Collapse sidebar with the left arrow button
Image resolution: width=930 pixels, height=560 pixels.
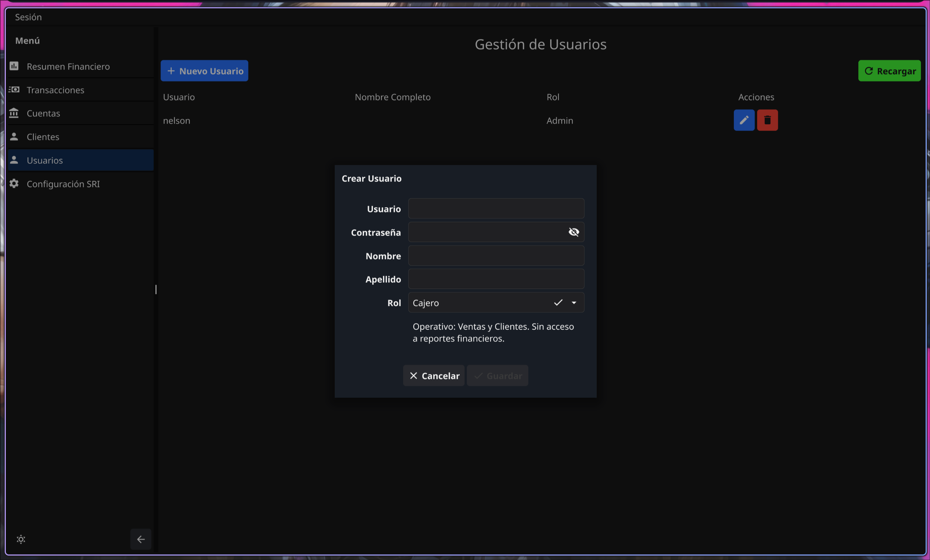pyautogui.click(x=140, y=539)
